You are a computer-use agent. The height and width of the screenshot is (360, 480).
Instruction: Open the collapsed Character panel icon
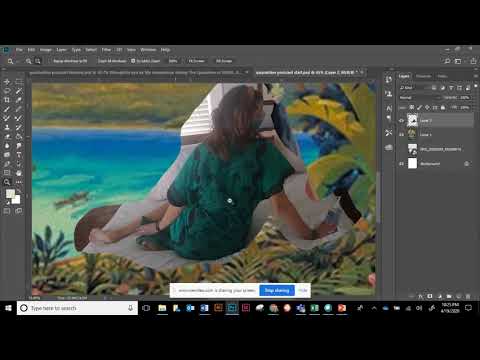(389, 108)
